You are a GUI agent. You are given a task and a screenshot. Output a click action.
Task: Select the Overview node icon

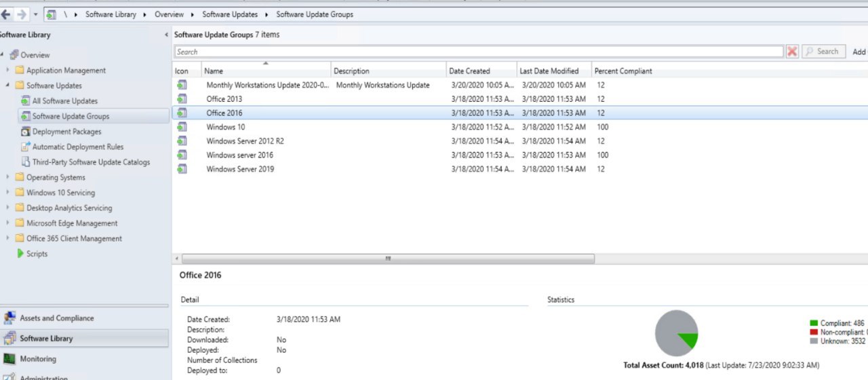click(14, 55)
